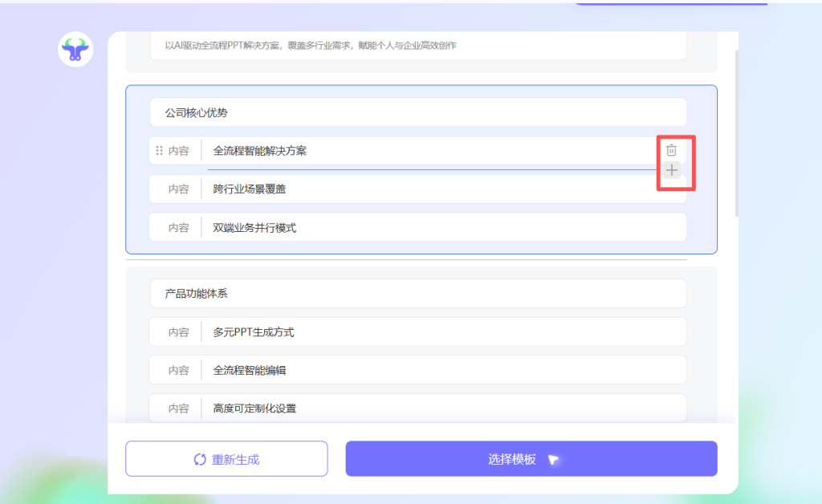Click the 内容 label beside 双端业务并行模式
822x504 pixels.
click(178, 228)
